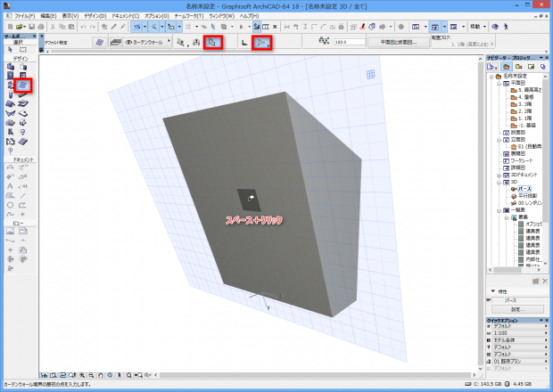Viewport: 553px width, 392px height.
Task: Select the Morph tool
Action: [23, 123]
